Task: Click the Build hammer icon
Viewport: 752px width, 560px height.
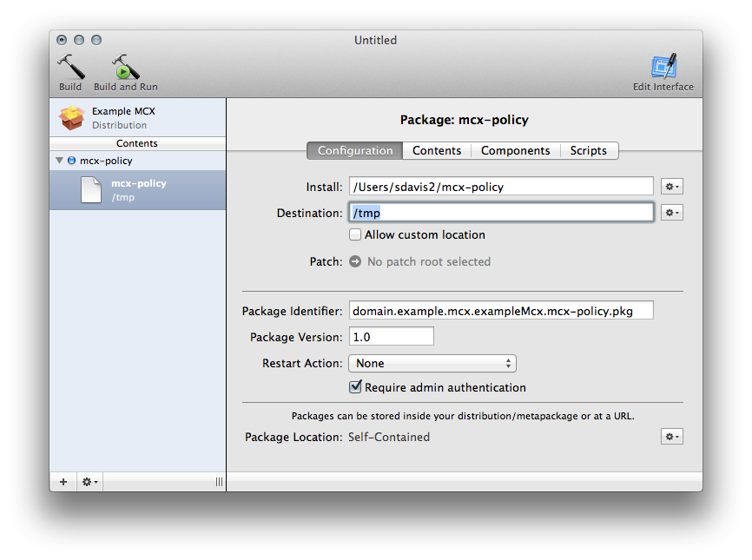Action: point(70,67)
